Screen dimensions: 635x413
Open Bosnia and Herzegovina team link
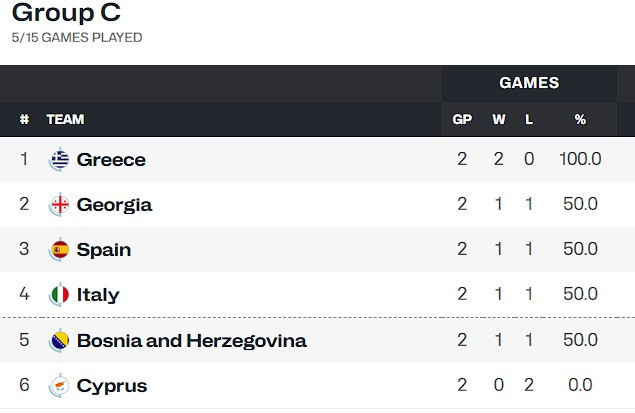tap(191, 341)
